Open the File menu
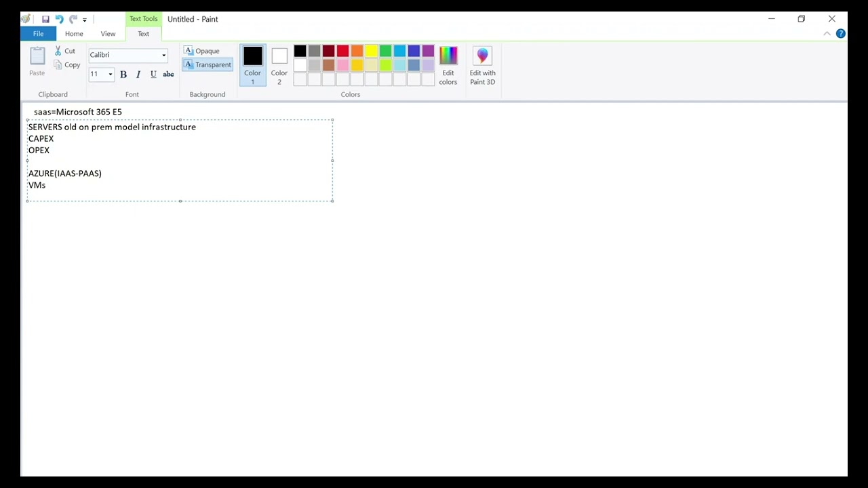The height and width of the screenshot is (488, 868). tap(39, 34)
